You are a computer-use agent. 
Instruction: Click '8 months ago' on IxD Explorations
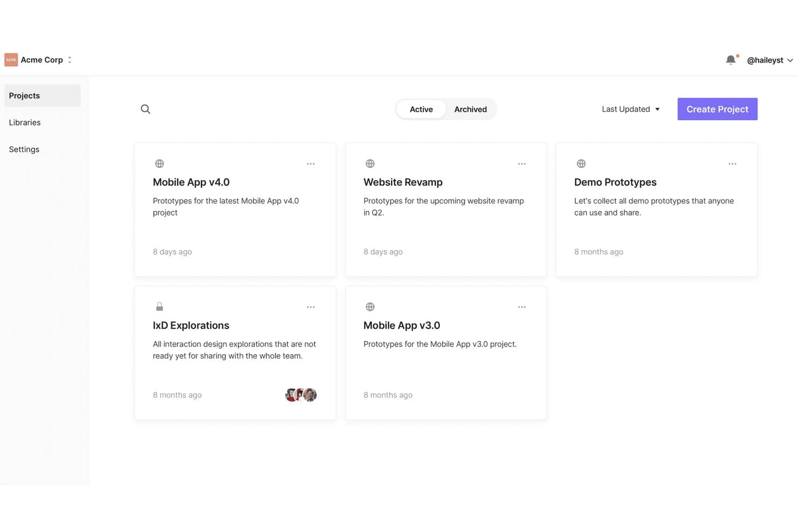(x=177, y=395)
